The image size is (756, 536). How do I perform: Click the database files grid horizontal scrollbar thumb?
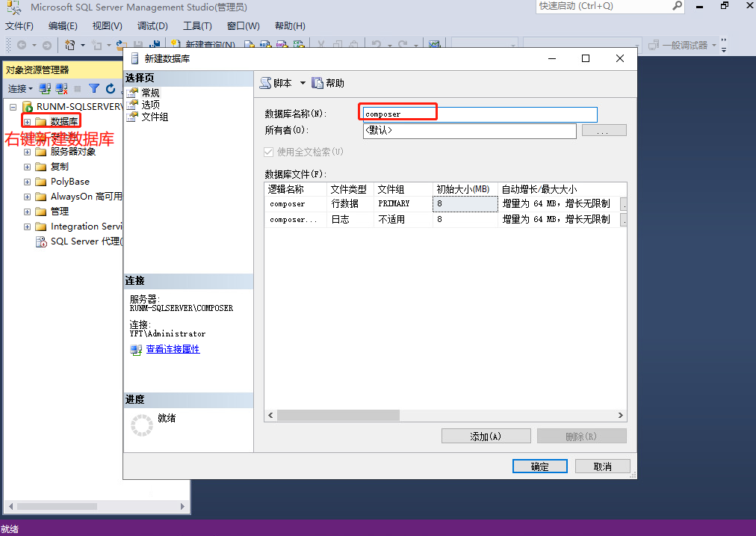(x=338, y=416)
